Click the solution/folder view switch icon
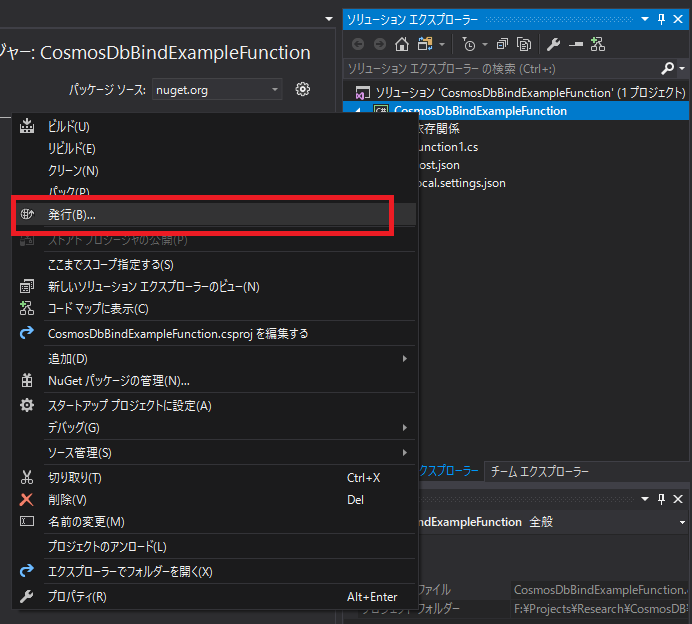Screen dimensions: 692x624 425,44
